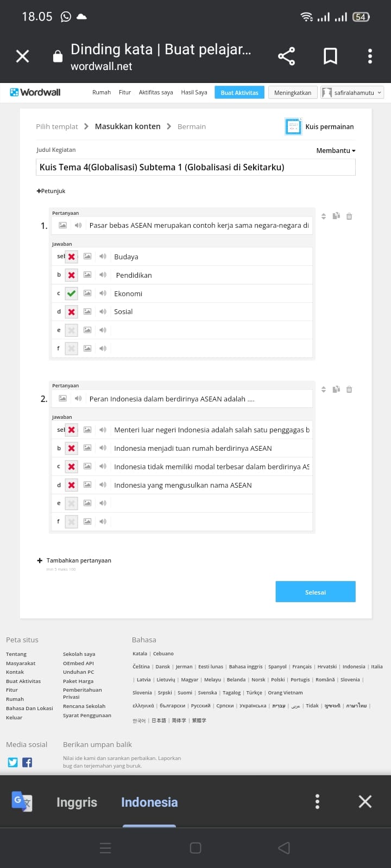This screenshot has height=868, width=391.
Task: Toggle correct mark for 'Menteri luar negeri' answer
Action: tap(71, 430)
